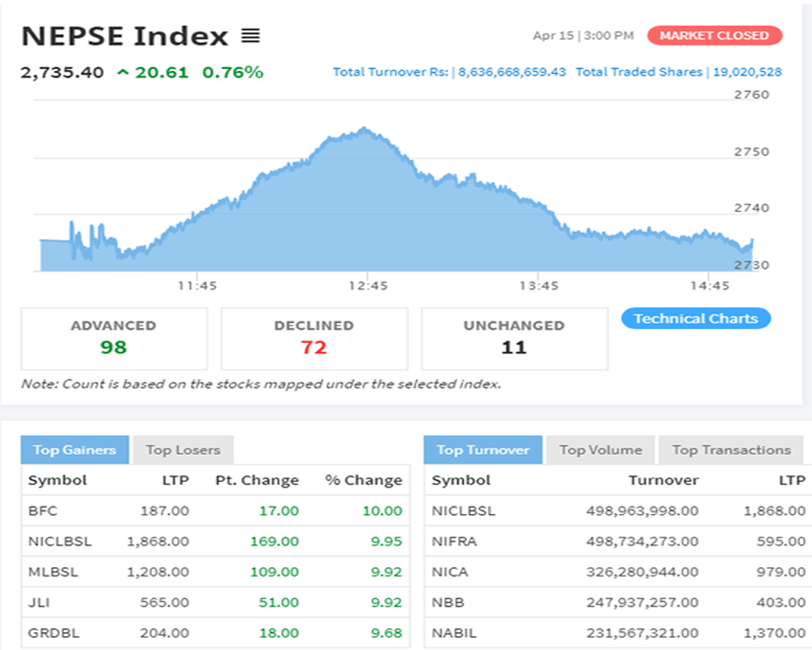
Task: Click the Market Closed status badge
Action: click(x=714, y=36)
